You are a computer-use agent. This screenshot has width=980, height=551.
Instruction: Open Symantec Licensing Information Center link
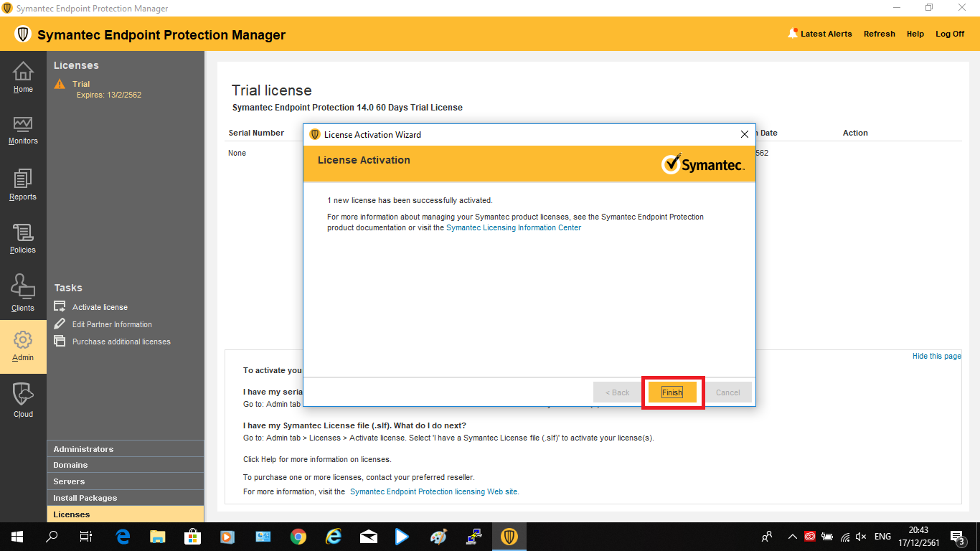513,227
